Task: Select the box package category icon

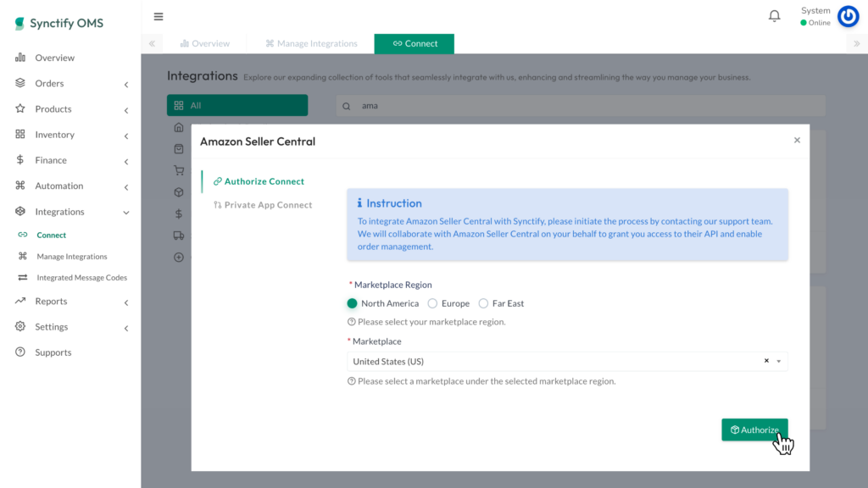Action: point(179,192)
